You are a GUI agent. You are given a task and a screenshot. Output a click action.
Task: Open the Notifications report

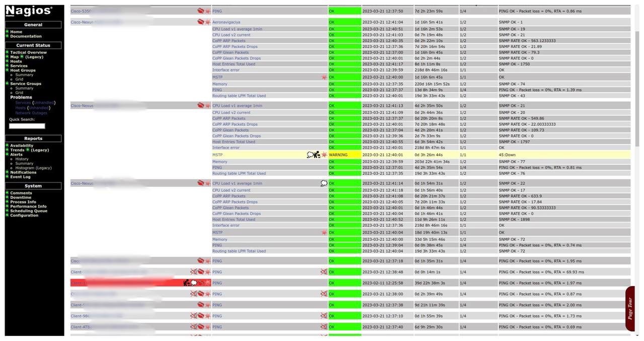(x=23, y=172)
